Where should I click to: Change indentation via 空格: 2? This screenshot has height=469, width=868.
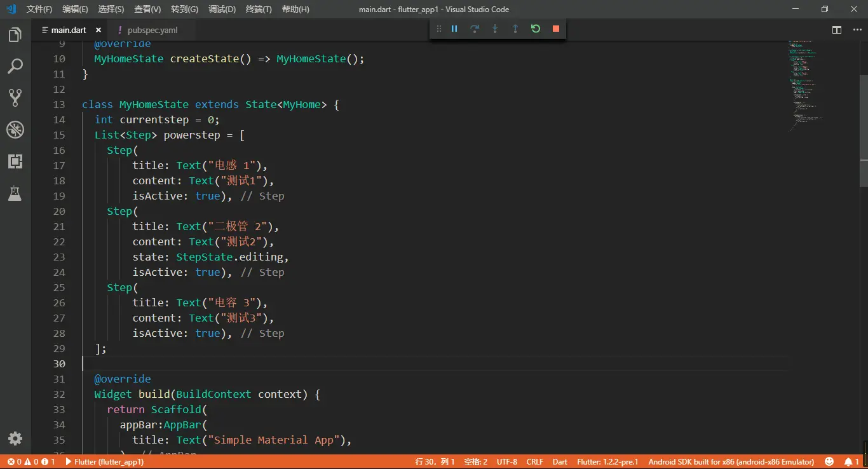click(x=475, y=462)
